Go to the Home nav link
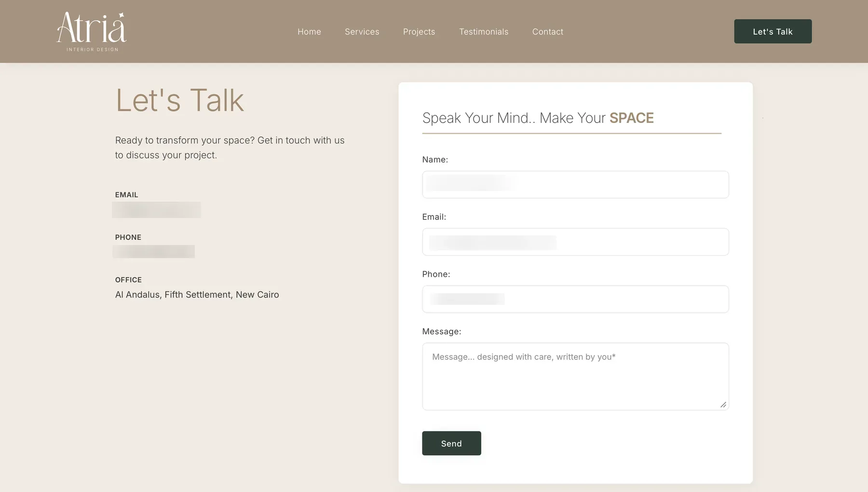This screenshot has width=868, height=492. point(309,32)
